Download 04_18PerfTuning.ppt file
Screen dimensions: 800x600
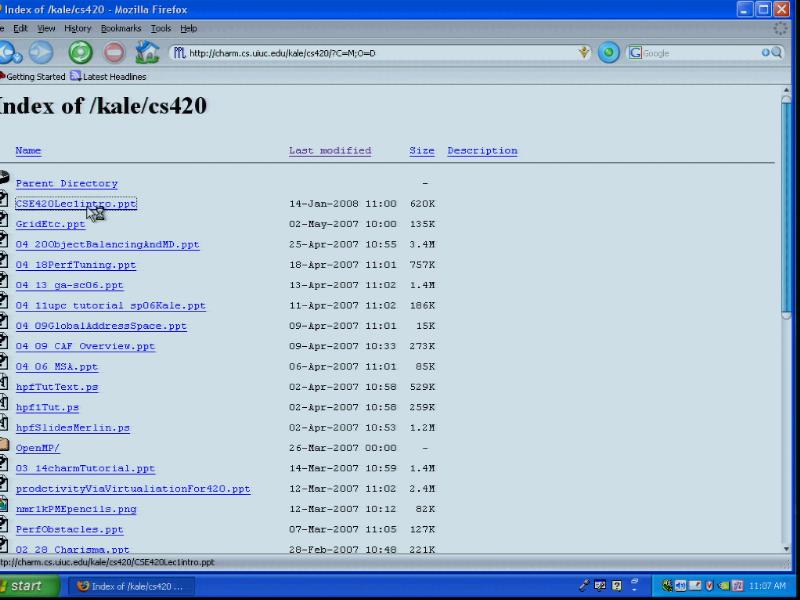75,265
